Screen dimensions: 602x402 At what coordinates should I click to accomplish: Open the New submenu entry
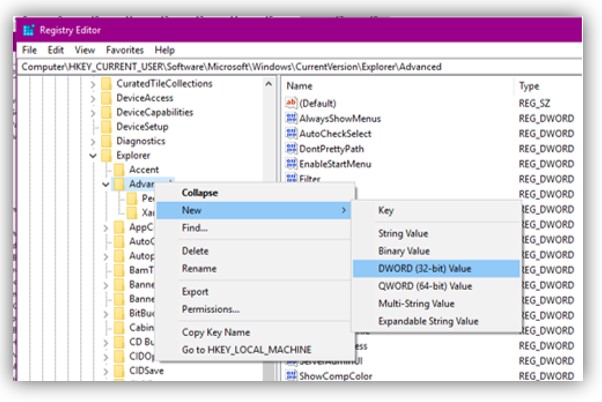tap(254, 210)
